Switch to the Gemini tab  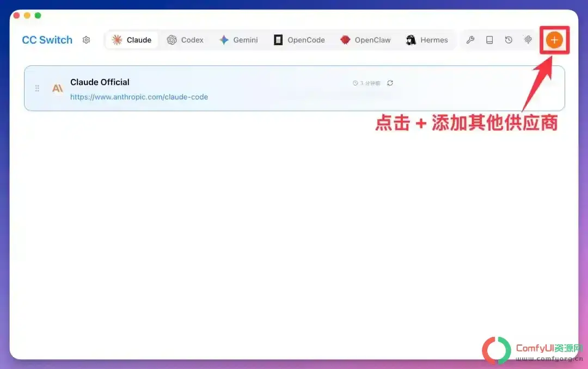click(x=239, y=40)
